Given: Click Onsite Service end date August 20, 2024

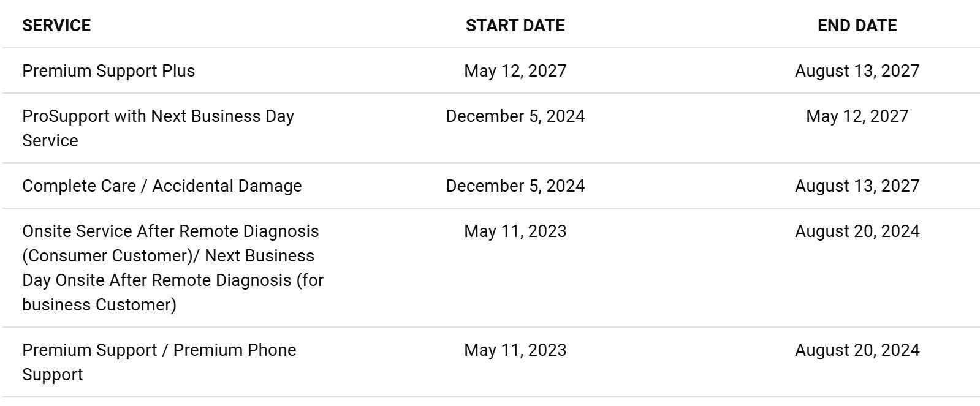Looking at the screenshot, I should (x=857, y=231).
